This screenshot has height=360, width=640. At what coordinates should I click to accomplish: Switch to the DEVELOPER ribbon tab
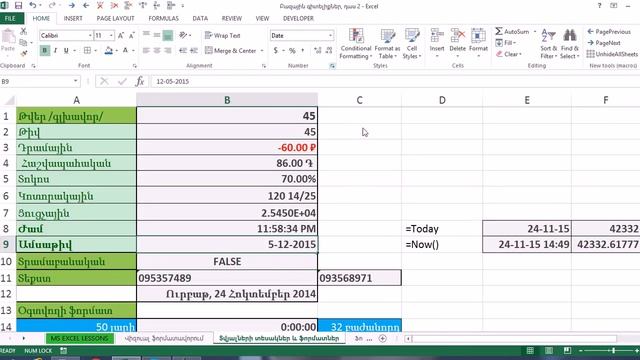pyautogui.click(x=298, y=18)
